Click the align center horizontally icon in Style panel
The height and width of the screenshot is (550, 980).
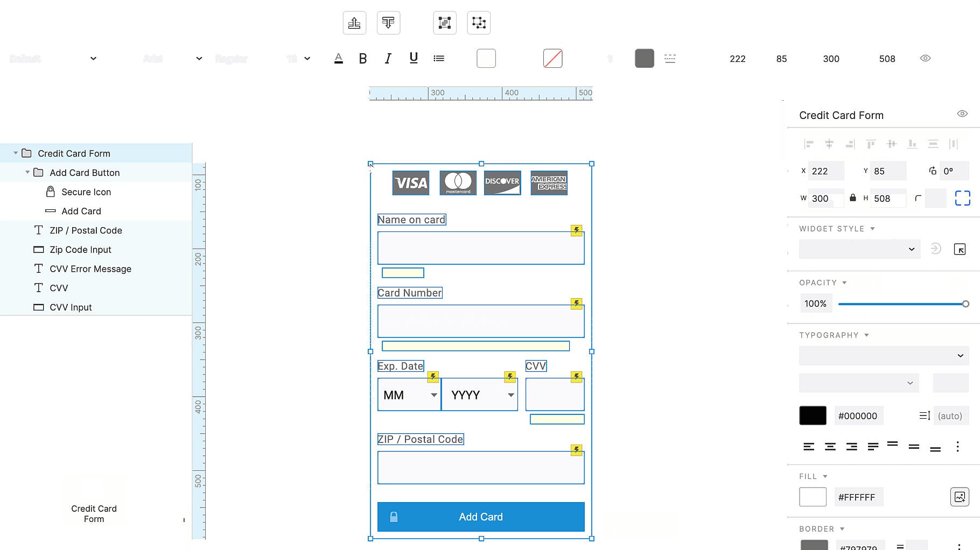point(829,144)
